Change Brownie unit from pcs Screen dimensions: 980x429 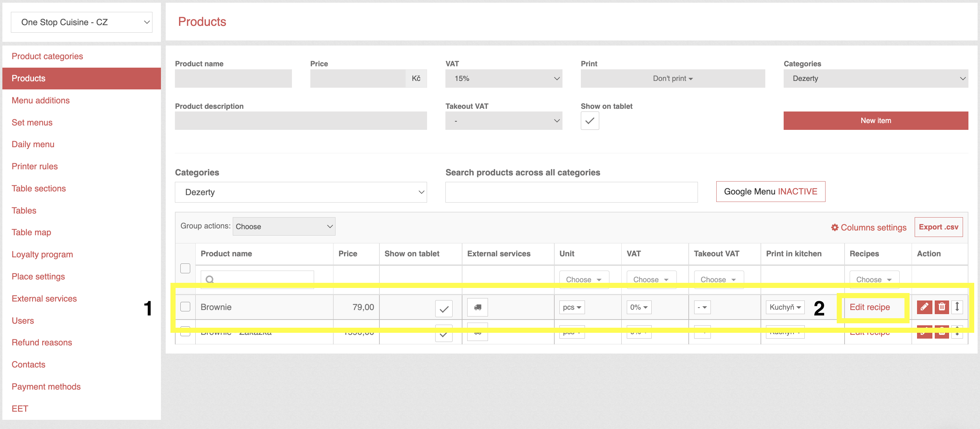coord(572,307)
